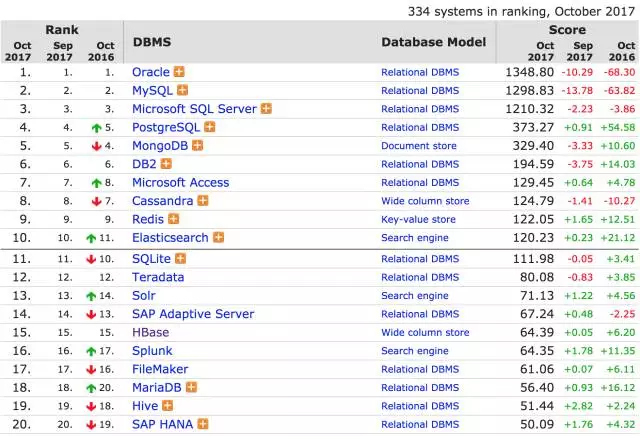Open detail plus icon for Microsoft SQL Server

tap(266, 109)
